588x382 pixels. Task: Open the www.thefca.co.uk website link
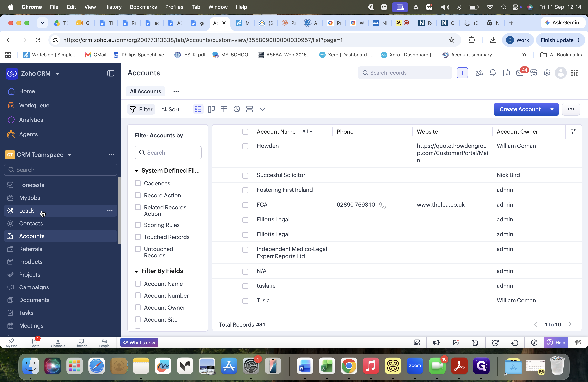coord(441,205)
